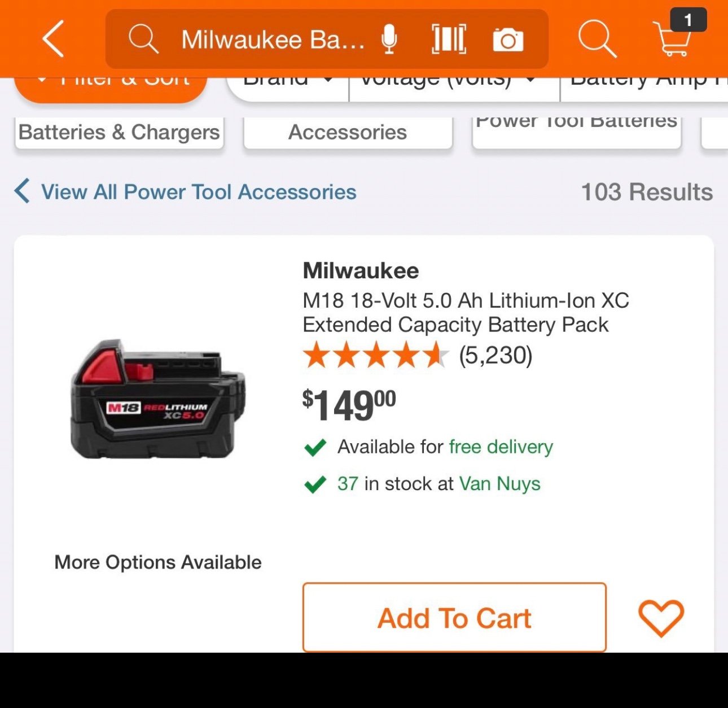Open the Battery Amp filter dropdown
This screenshot has height=708, width=728.
point(644,84)
